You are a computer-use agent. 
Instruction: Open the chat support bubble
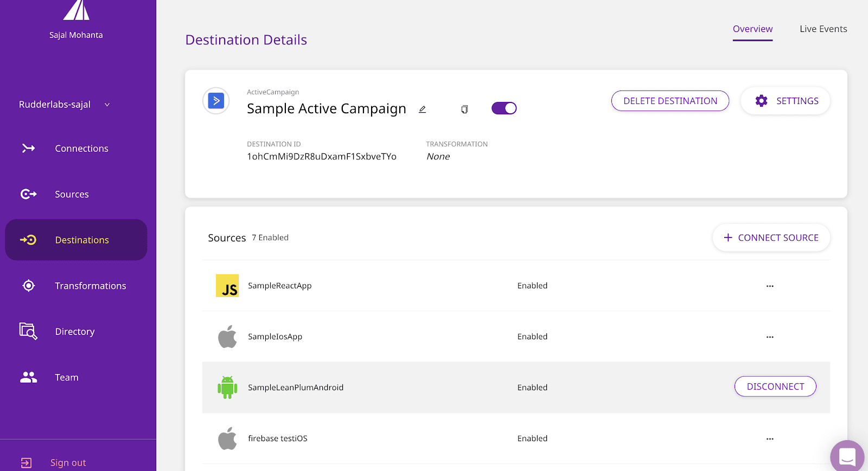pos(847,456)
